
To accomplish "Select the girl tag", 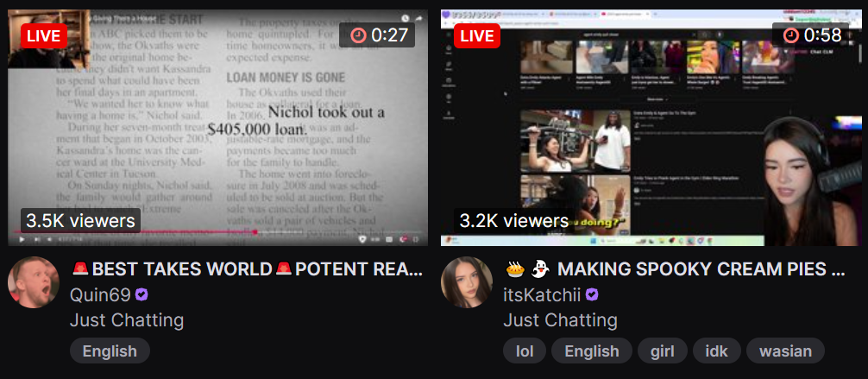I will (x=663, y=351).
